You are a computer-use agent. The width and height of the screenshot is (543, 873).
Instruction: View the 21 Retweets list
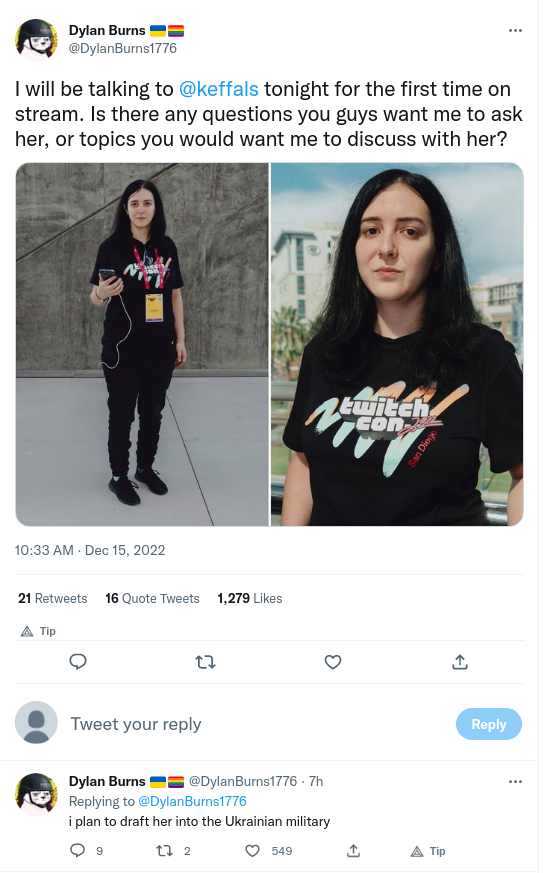(52, 599)
